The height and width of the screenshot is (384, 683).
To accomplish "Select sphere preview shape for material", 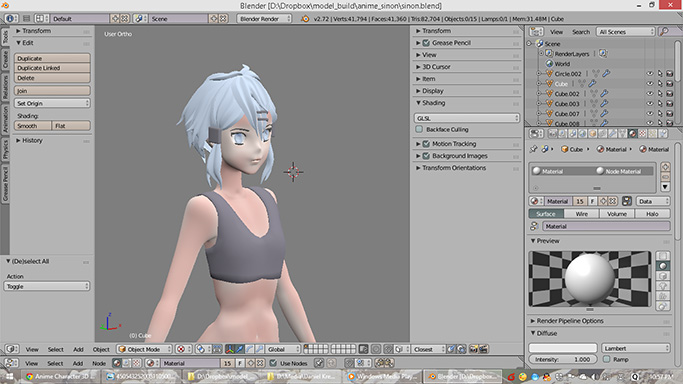I will 663,266.
